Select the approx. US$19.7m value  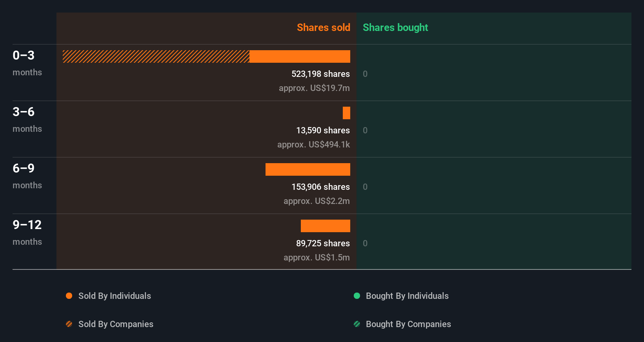pos(314,88)
